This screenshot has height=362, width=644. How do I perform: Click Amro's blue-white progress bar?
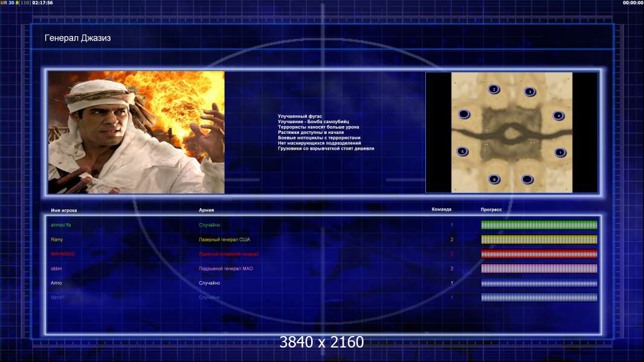[x=539, y=283]
